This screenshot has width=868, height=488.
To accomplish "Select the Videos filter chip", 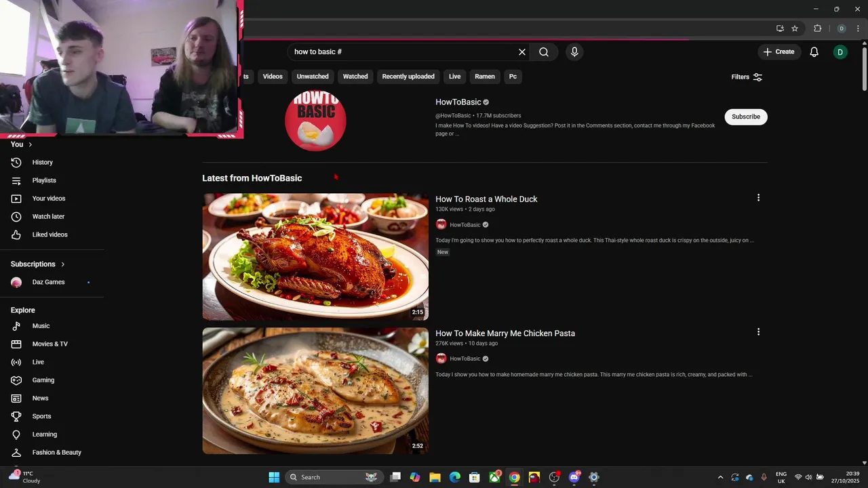I will [x=273, y=77].
